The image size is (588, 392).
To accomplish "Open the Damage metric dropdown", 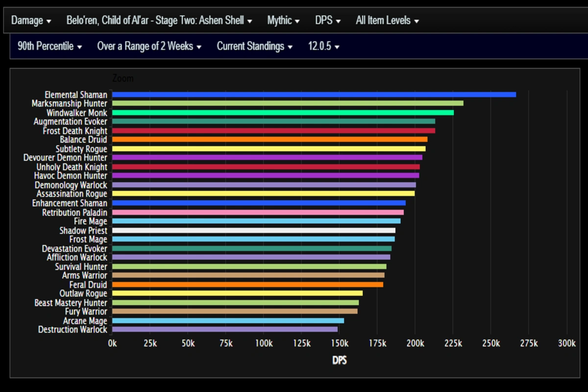I will [x=31, y=21].
